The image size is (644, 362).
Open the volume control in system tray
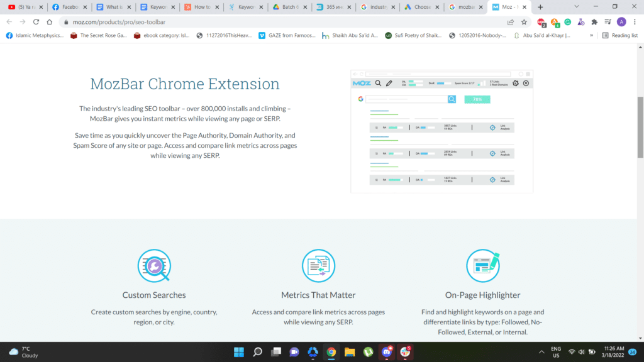[582, 352]
